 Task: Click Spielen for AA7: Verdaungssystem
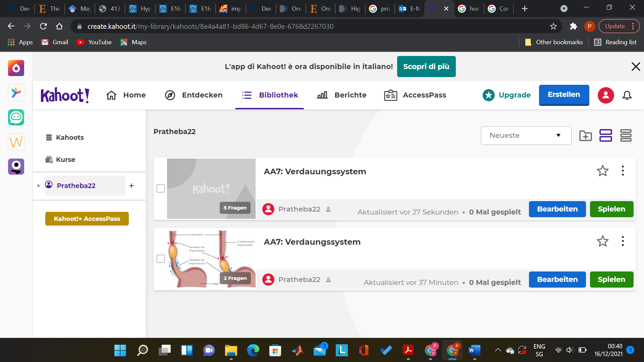coord(611,280)
